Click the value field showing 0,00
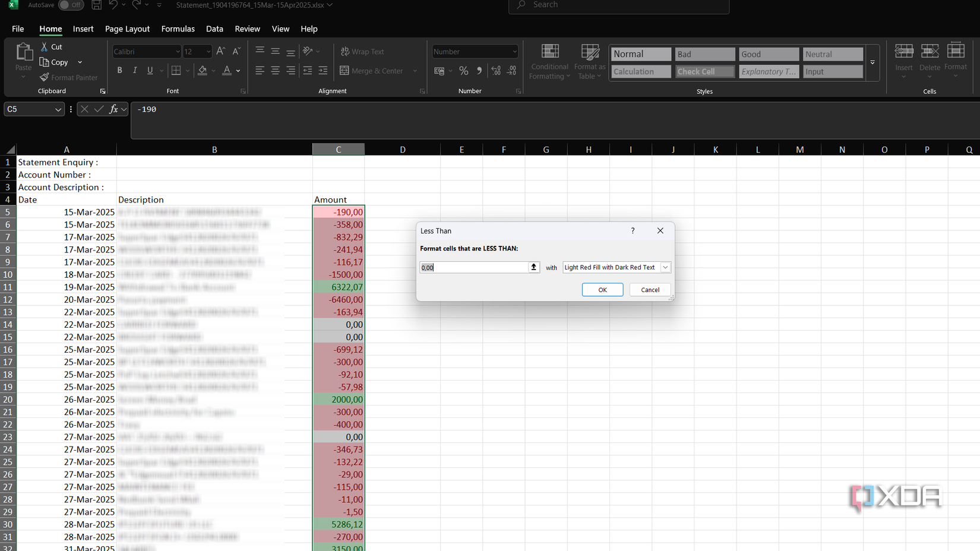980x551 pixels. tap(469, 267)
